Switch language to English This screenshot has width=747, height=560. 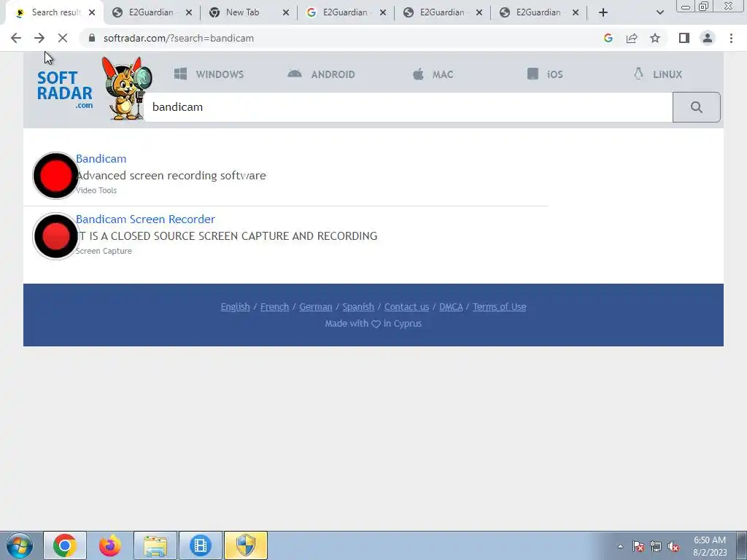[236, 307]
